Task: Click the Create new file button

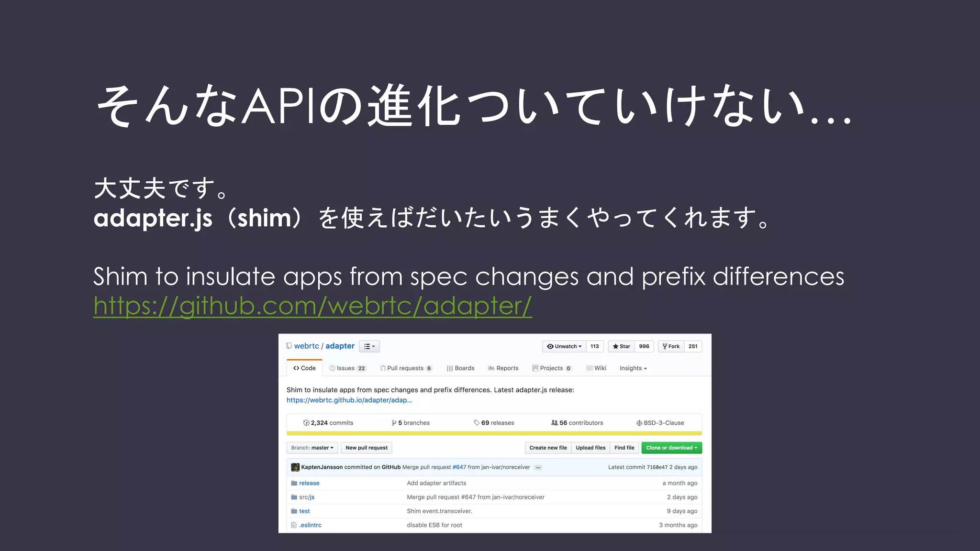Action: (x=548, y=448)
